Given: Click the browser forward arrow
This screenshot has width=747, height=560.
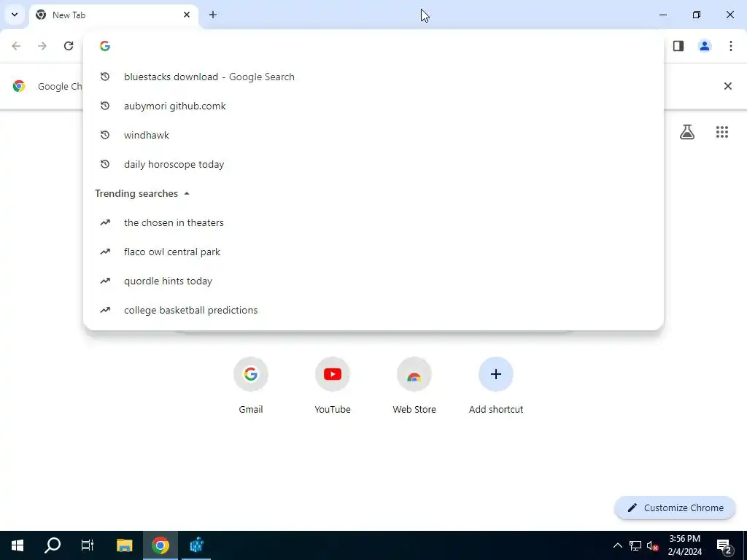Looking at the screenshot, I should (x=42, y=46).
